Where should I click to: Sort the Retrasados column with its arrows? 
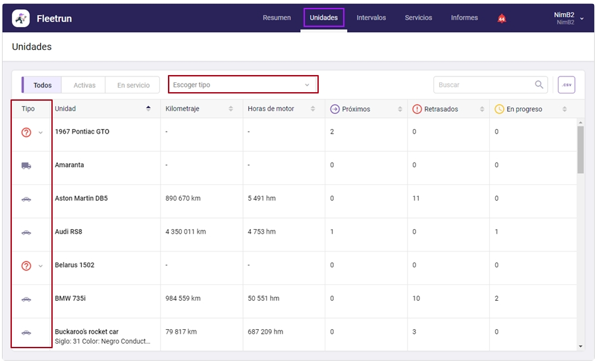[482, 109]
